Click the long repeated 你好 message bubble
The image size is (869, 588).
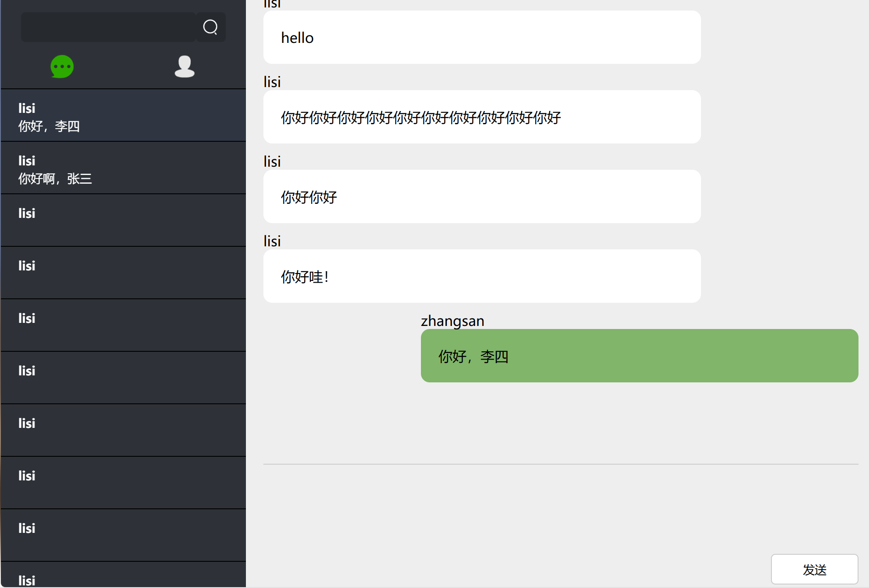click(482, 117)
